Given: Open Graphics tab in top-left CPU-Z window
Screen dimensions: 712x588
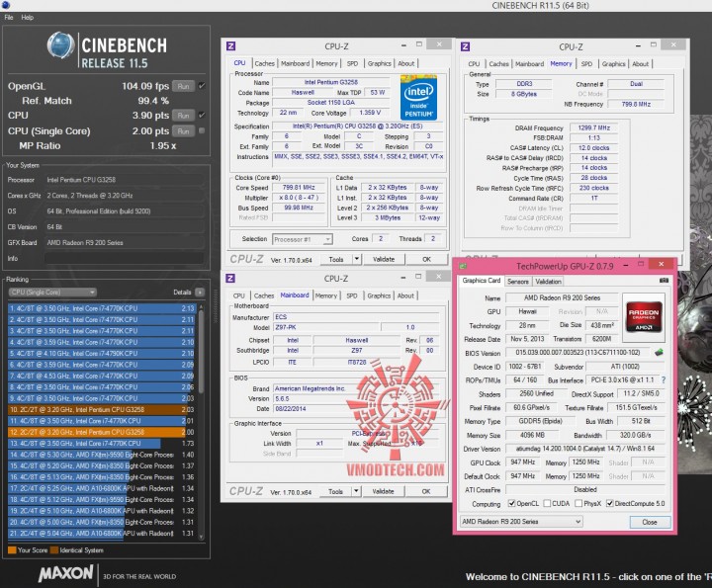Looking at the screenshot, I should coord(379,63).
